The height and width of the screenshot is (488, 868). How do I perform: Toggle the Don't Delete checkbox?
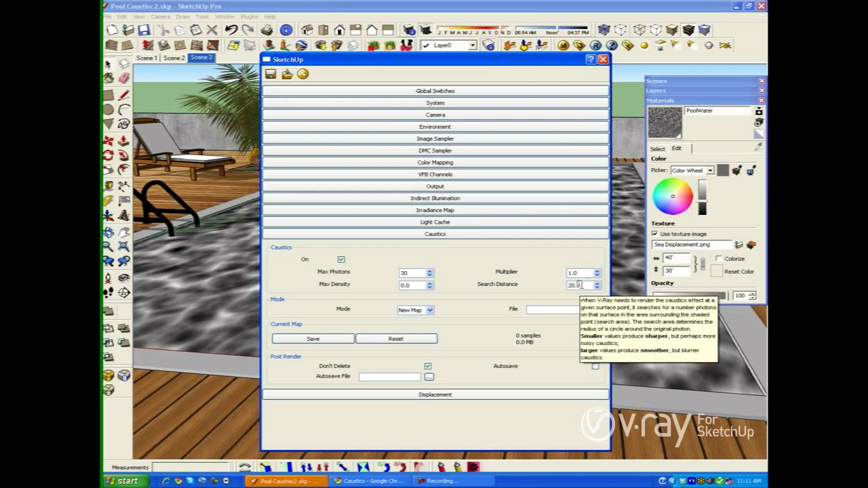pyautogui.click(x=428, y=366)
